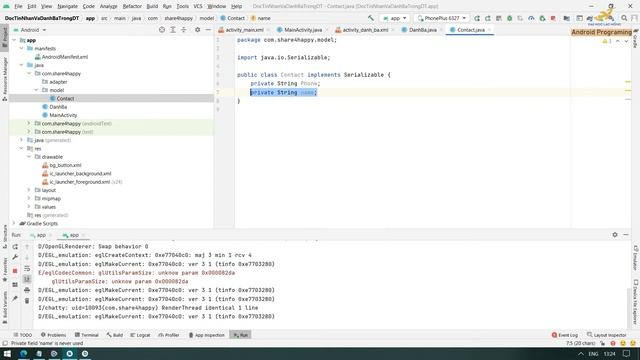Click the up arrow in Run console toolbar
This screenshot has width=640, height=360.
(27, 247)
